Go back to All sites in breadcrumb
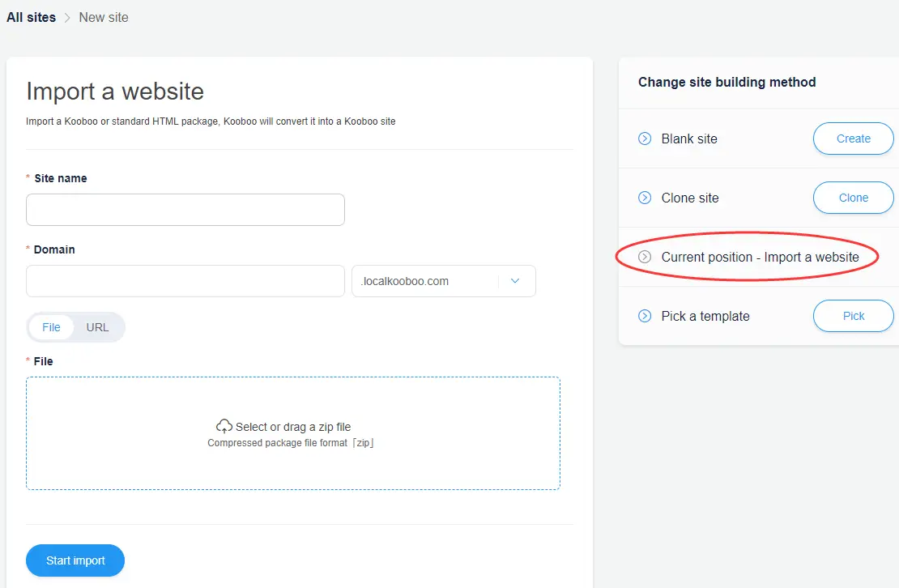 [31, 17]
